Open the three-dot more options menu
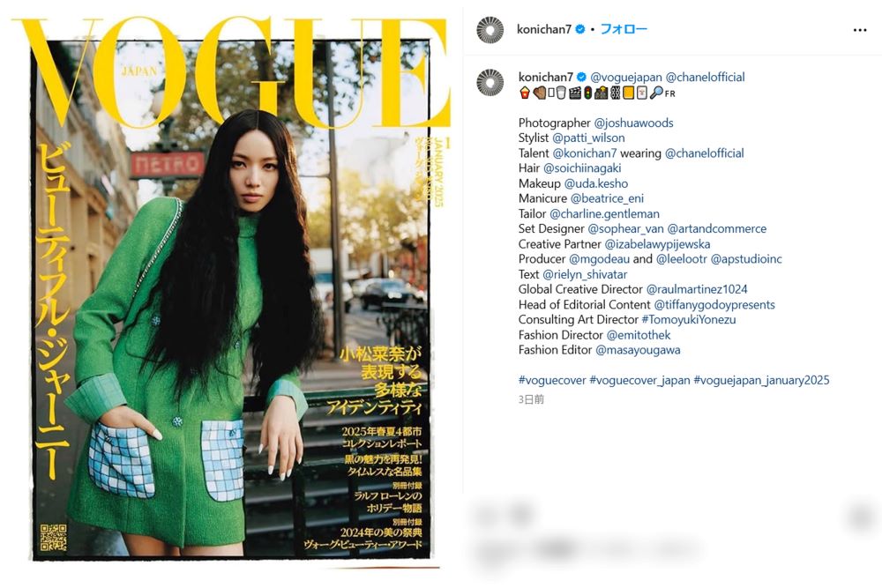Image resolution: width=882 pixels, height=588 pixels. click(859, 30)
